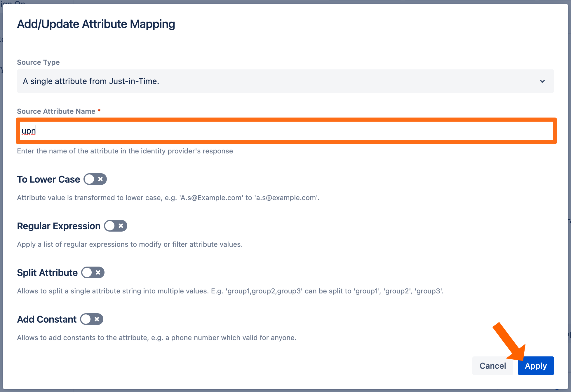
Task: Click the identity provider's response hint text
Action: tap(125, 151)
